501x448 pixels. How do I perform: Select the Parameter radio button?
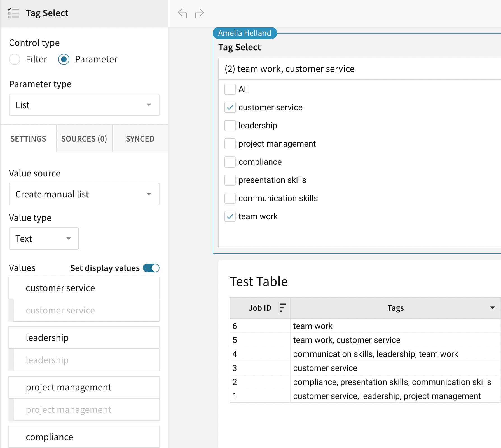64,59
